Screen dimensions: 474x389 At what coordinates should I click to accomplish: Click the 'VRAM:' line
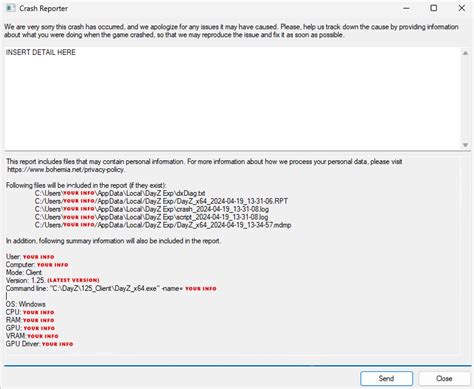click(x=32, y=336)
